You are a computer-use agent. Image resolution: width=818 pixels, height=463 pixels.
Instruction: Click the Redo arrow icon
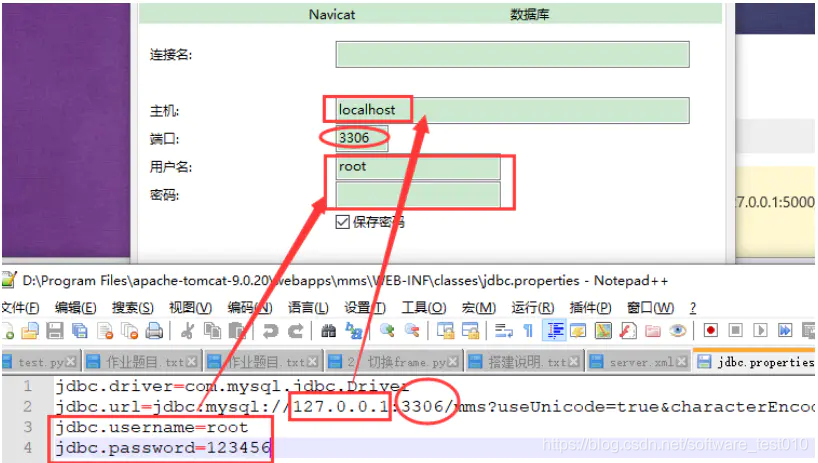(295, 331)
